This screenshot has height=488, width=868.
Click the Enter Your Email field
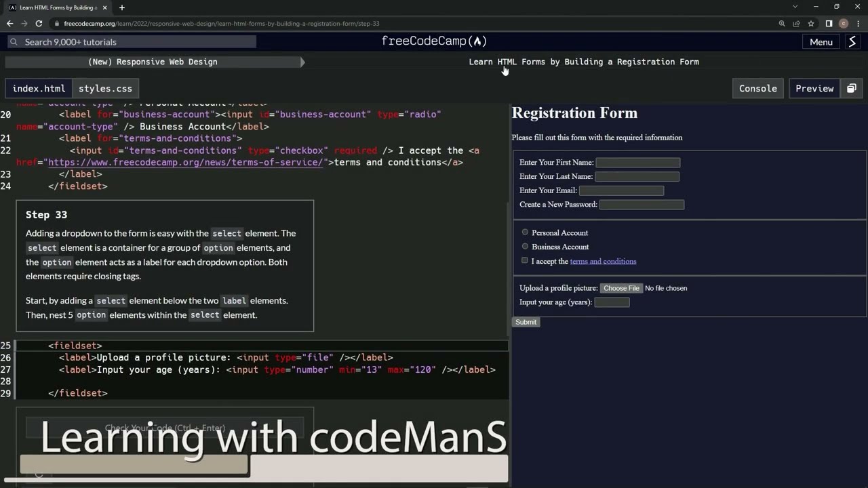click(x=621, y=190)
